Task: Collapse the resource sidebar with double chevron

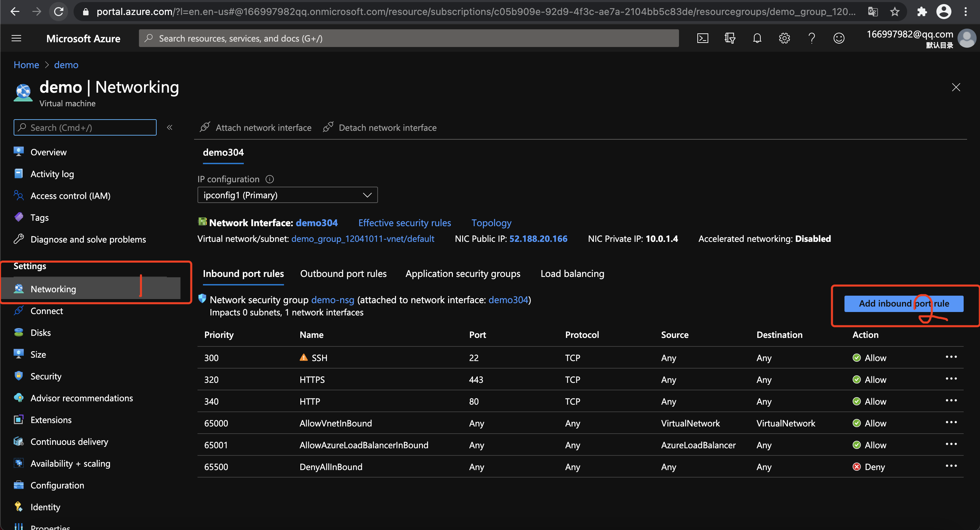Action: coord(170,127)
